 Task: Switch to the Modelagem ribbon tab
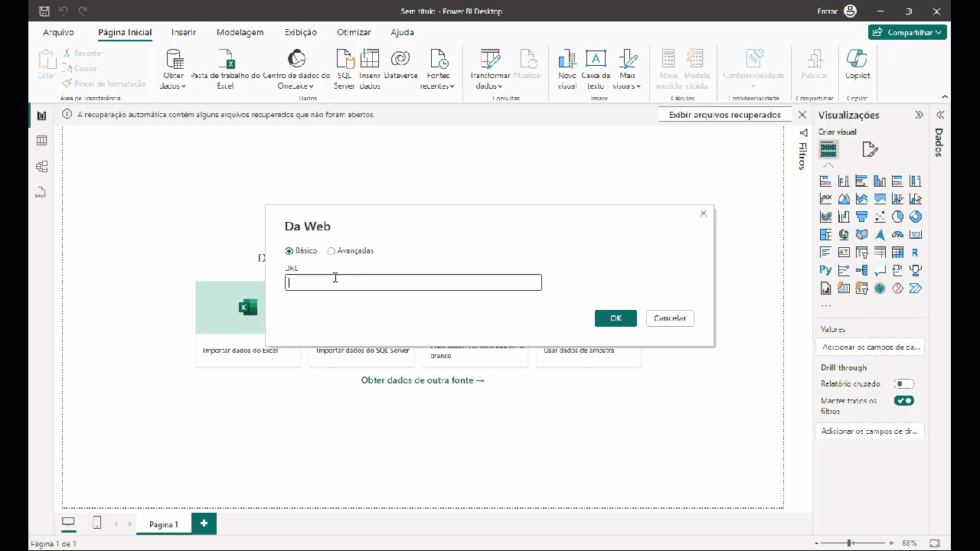coord(240,32)
